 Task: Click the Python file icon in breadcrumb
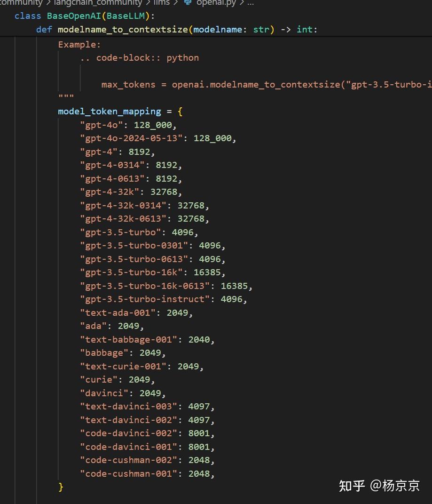[188, 2]
